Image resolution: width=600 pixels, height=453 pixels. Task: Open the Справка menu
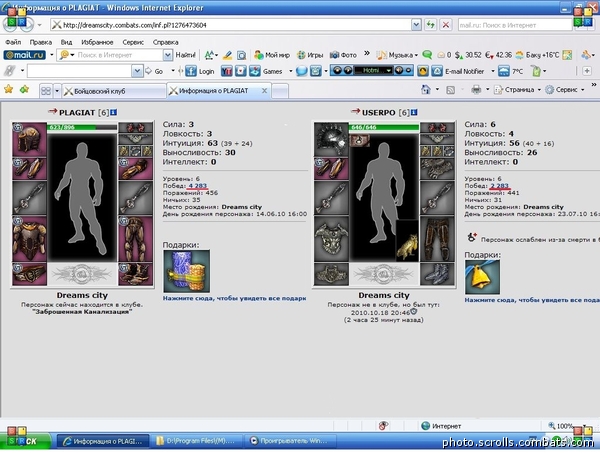166,42
